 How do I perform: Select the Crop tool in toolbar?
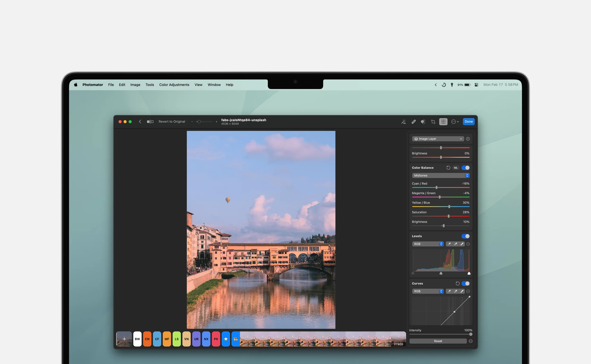click(433, 122)
